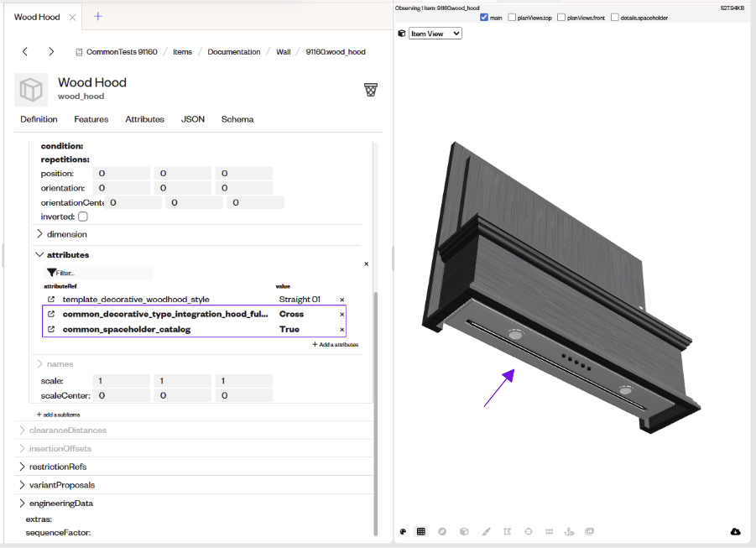Image resolution: width=756 pixels, height=548 pixels.
Task: Click the attributes Filter input field
Action: [x=99, y=273]
